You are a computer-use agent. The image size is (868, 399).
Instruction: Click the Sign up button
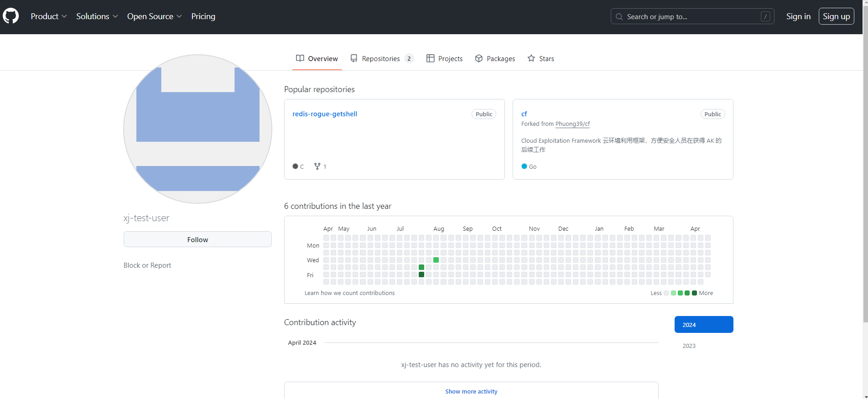click(836, 16)
